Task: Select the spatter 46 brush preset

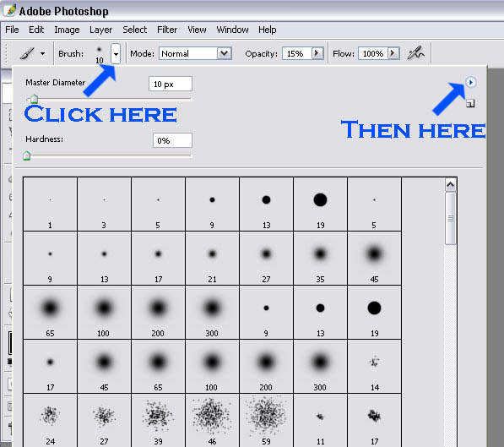Action: pyautogui.click(x=212, y=420)
